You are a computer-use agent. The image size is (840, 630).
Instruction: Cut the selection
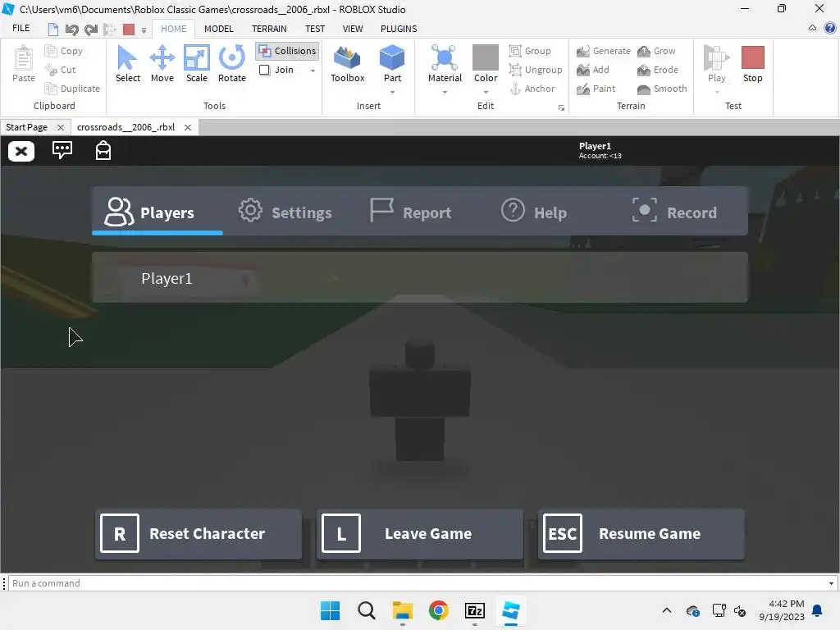pos(61,70)
